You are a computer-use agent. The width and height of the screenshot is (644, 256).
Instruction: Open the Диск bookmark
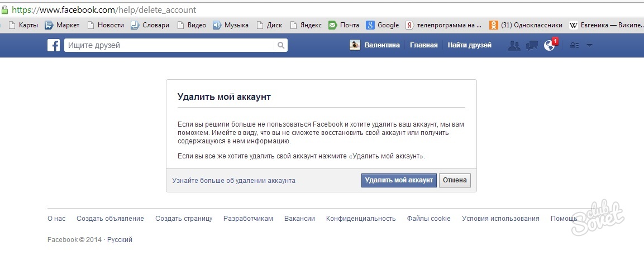pos(269,25)
